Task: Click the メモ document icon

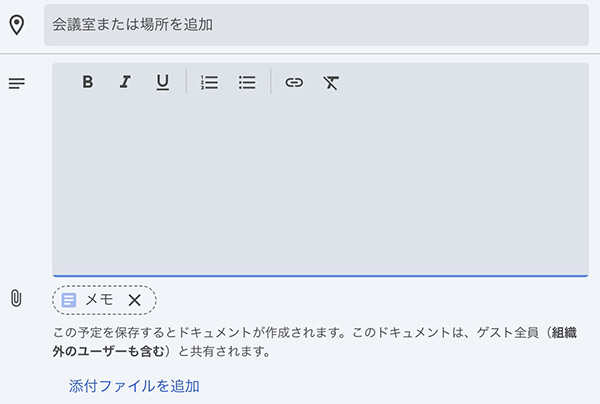Action: (x=69, y=300)
